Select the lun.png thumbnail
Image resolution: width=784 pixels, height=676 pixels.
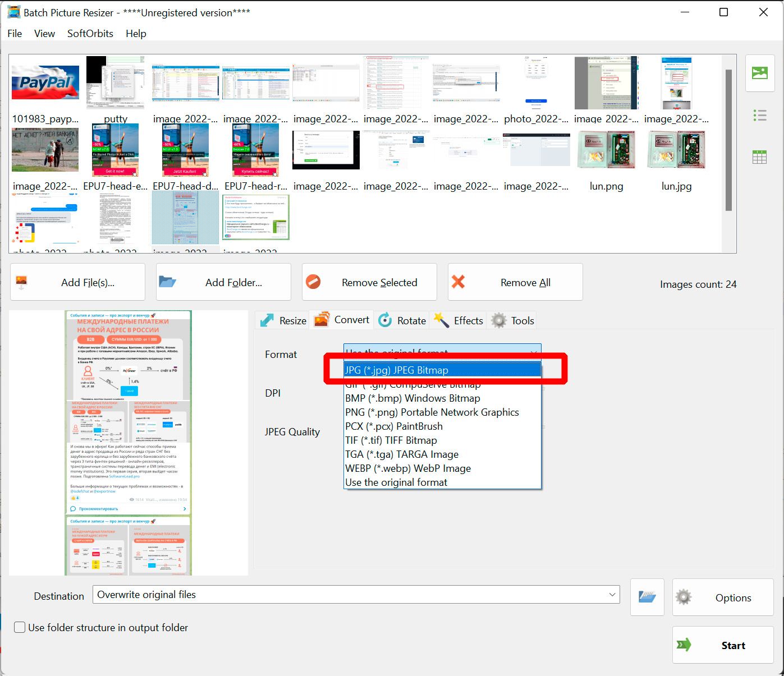pos(606,150)
